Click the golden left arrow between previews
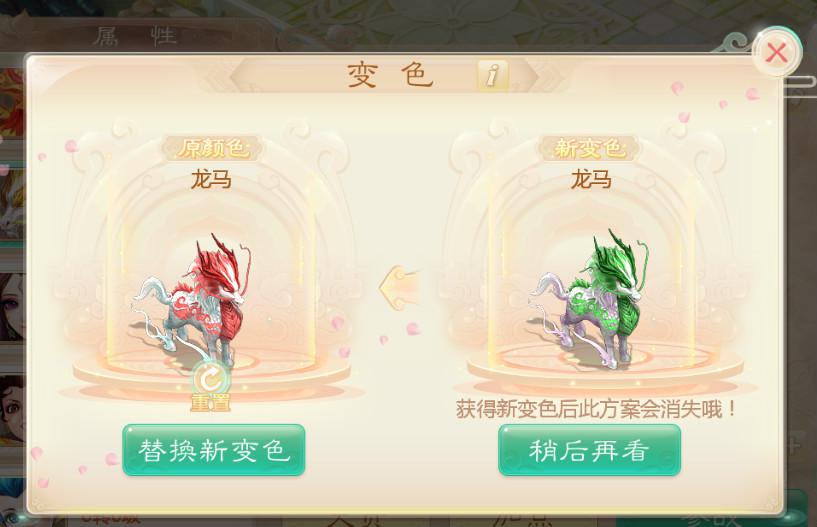Viewport: 817px width, 527px height. [x=399, y=288]
